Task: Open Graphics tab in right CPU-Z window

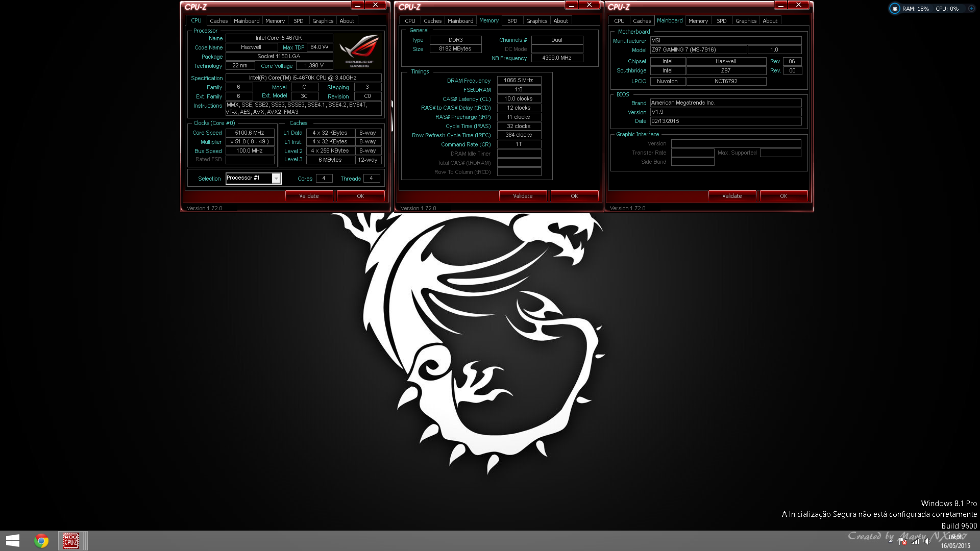Action: (x=746, y=21)
